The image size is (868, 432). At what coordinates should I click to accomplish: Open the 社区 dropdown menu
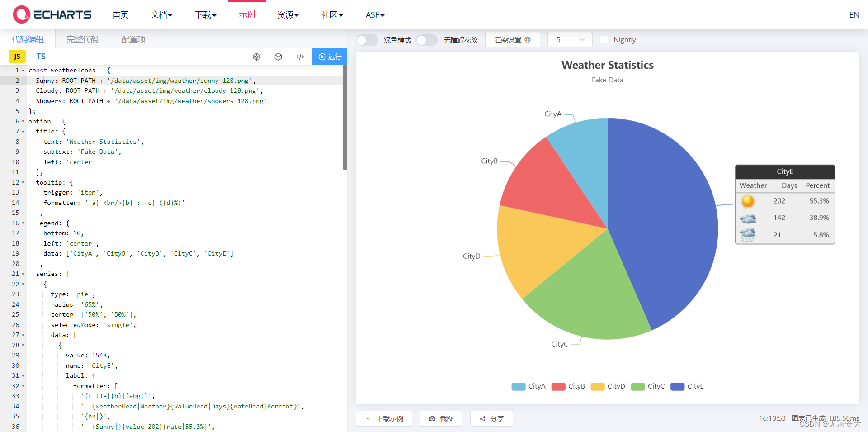[x=332, y=15]
